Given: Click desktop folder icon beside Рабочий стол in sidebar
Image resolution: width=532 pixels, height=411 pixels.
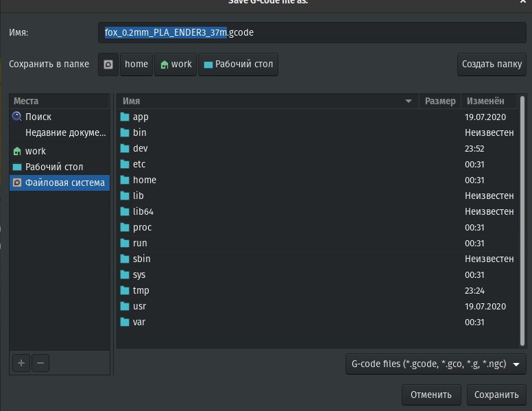Looking at the screenshot, I should point(17,167).
